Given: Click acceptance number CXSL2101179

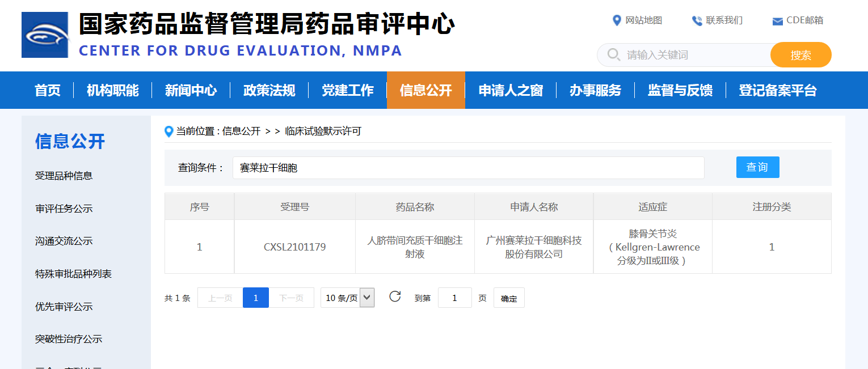Looking at the screenshot, I should pyautogui.click(x=295, y=247).
